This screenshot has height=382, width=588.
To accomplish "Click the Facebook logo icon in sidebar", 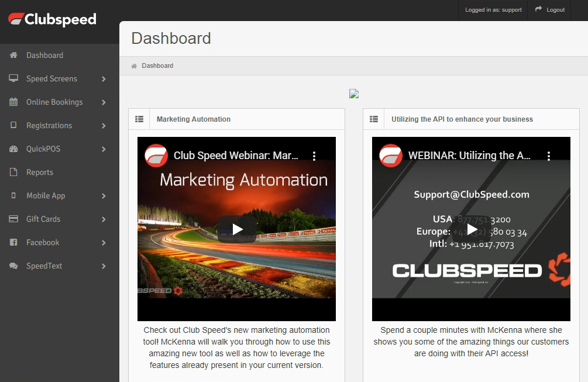I will [x=13, y=242].
